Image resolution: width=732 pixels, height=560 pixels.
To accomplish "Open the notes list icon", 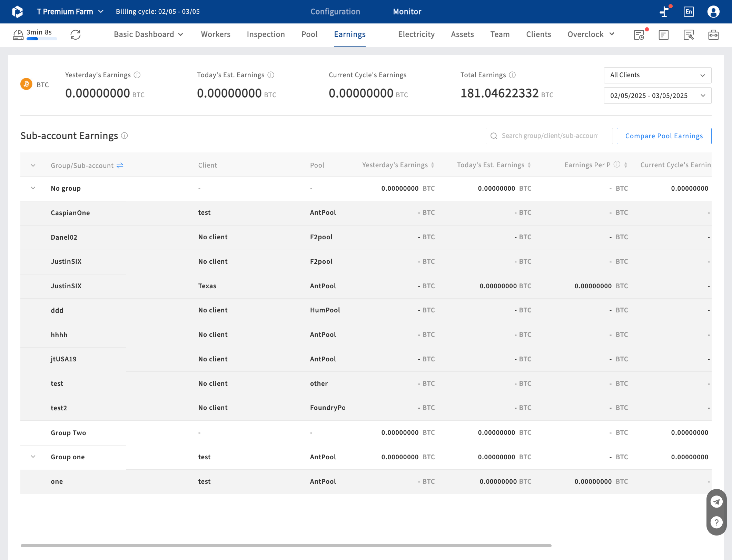I will pyautogui.click(x=664, y=34).
